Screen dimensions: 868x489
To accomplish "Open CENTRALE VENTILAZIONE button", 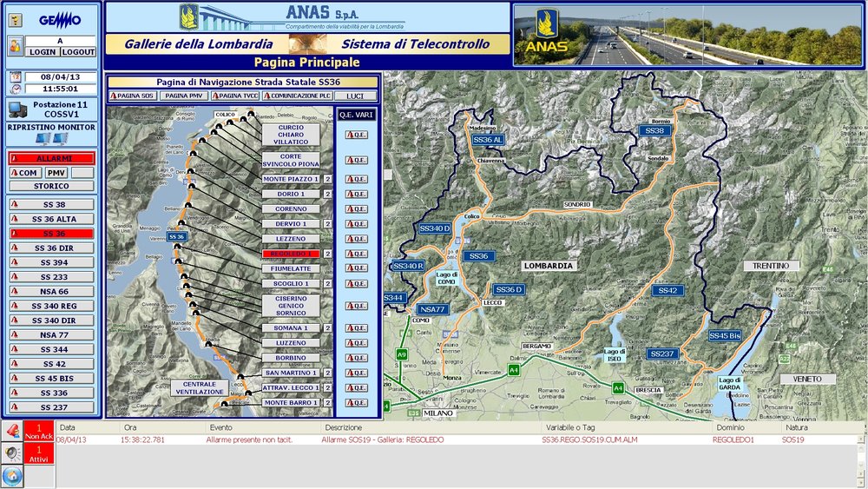I will tap(200, 387).
